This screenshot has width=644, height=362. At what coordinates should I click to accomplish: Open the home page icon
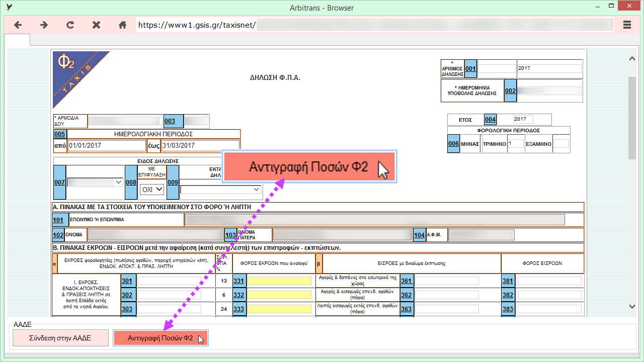[x=122, y=25]
